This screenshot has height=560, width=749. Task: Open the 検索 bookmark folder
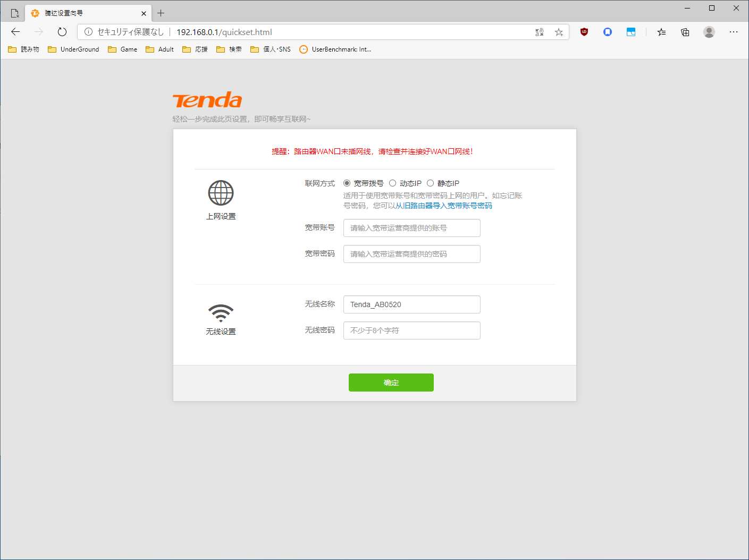pyautogui.click(x=229, y=49)
